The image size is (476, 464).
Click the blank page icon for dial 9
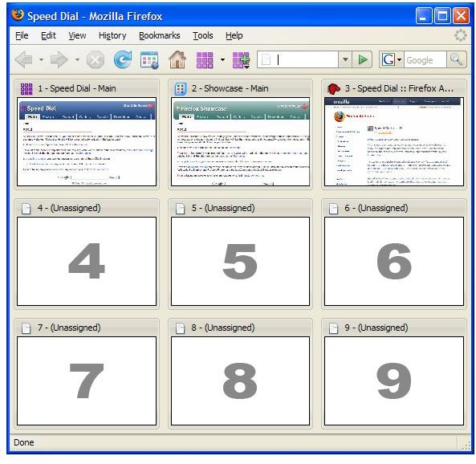point(333,328)
